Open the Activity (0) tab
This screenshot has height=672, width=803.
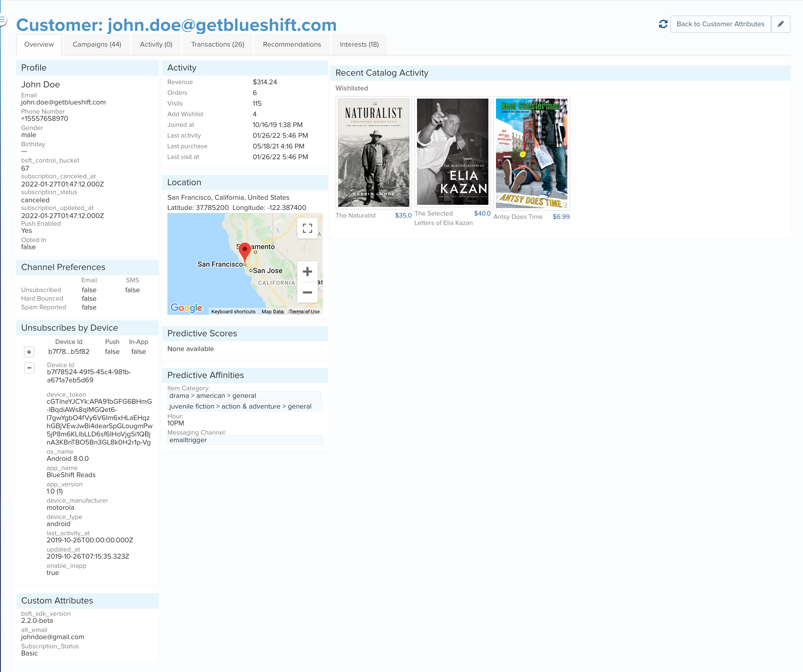(156, 44)
